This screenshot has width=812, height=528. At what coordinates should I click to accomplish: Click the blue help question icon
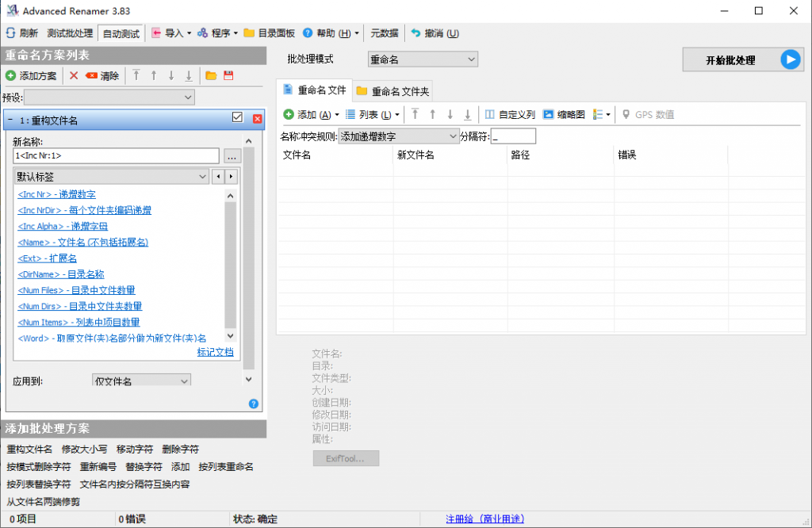[x=253, y=404]
